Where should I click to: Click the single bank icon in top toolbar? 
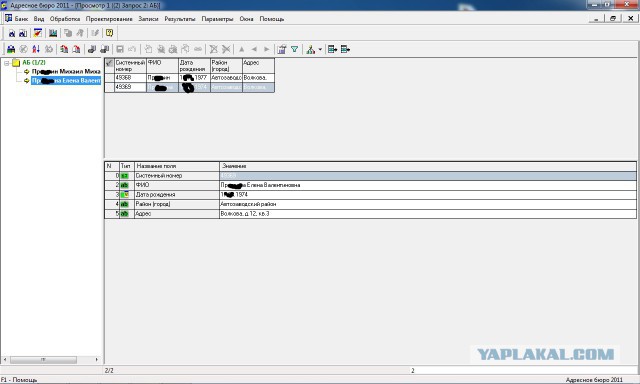pos(12,33)
